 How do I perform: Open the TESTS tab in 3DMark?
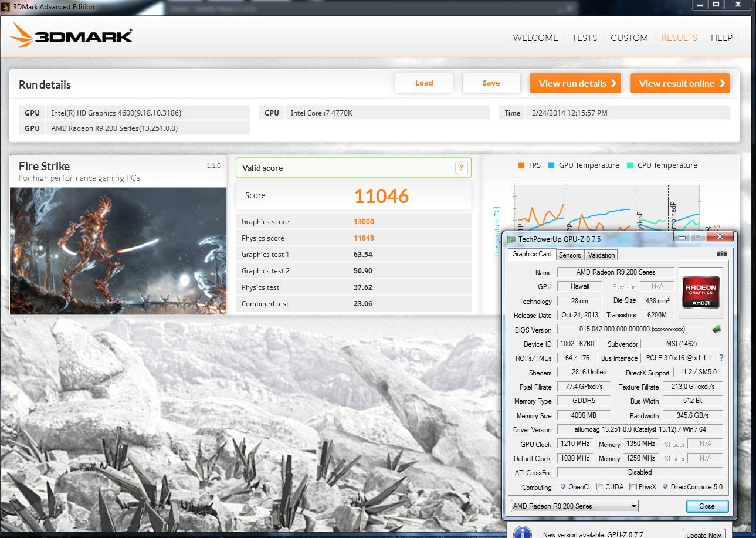pyautogui.click(x=584, y=38)
